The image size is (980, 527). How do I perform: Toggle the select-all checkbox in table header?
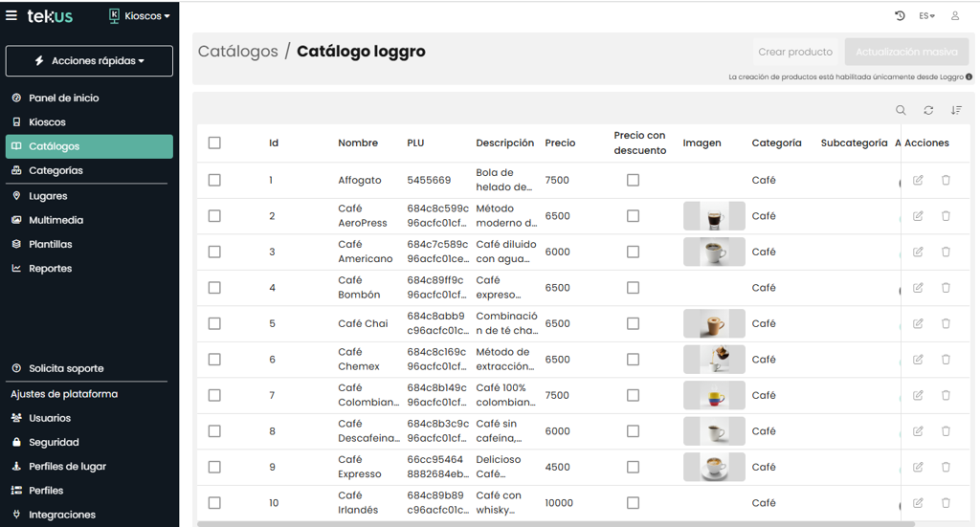tap(214, 143)
